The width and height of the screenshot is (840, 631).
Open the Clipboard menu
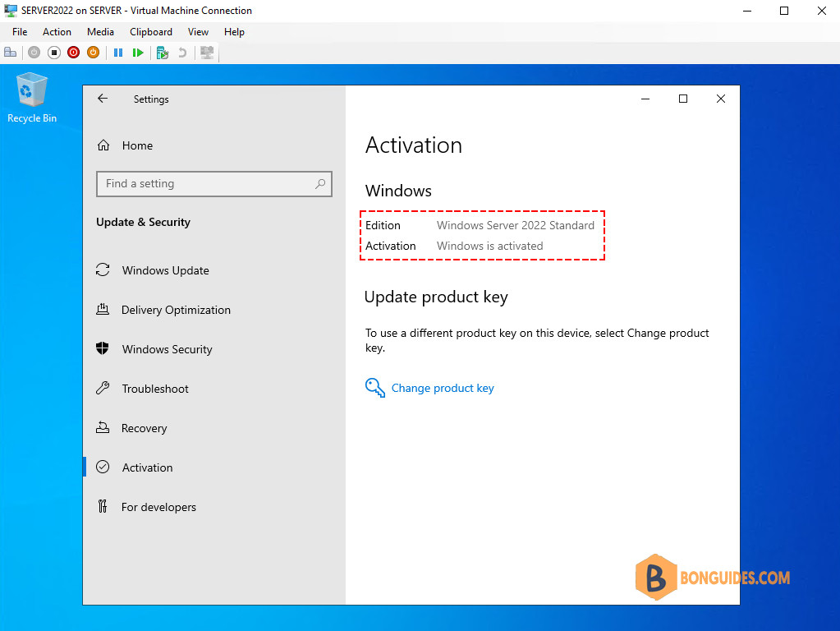point(151,31)
